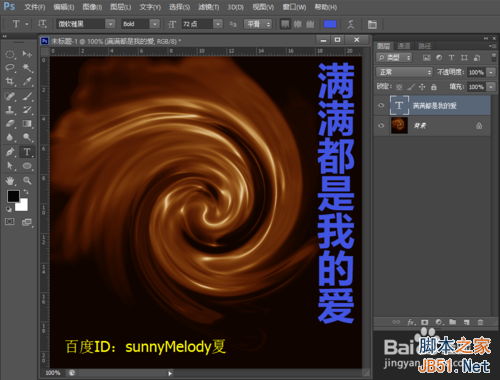Viewport: 500px width, 380px height.
Task: Link layers icon in Layers panel
Action: pyautogui.click(x=396, y=322)
